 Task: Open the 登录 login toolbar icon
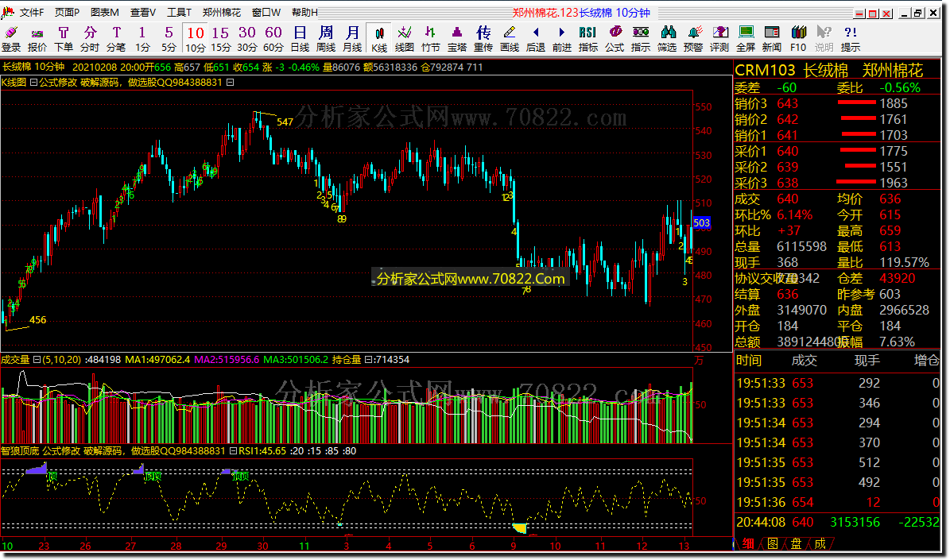11,39
